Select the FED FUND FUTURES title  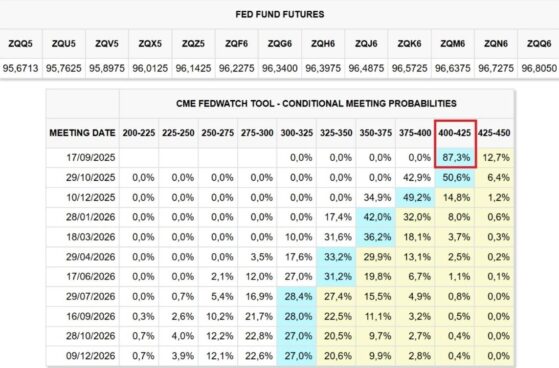280,14
